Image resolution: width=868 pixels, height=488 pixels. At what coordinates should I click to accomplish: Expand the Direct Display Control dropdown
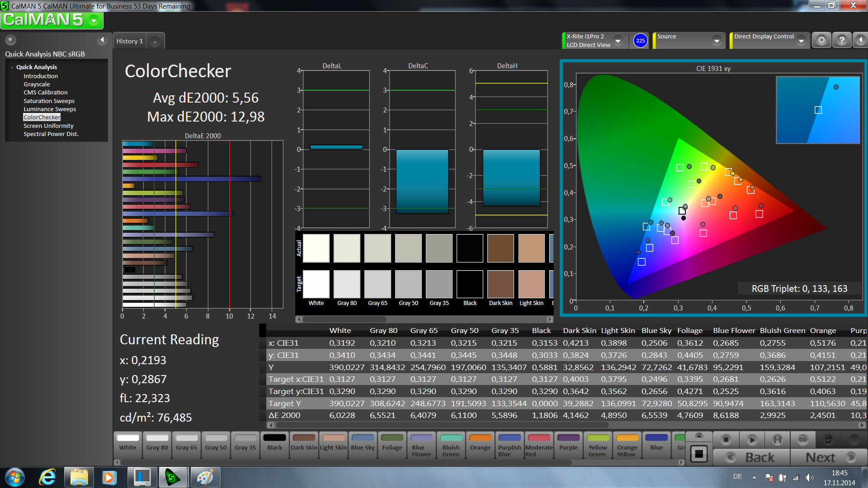[x=801, y=40]
